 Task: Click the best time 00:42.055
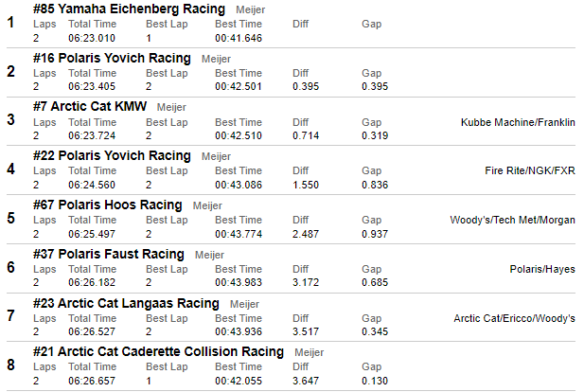pos(239,381)
